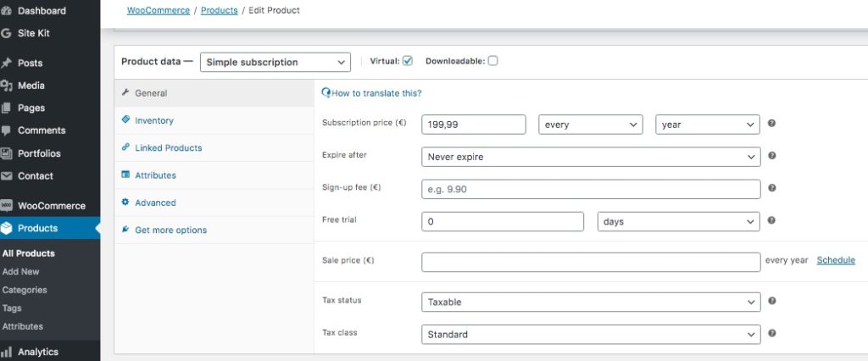The image size is (868, 361).
Task: Open the Tax status Taxable dropdown
Action: (x=591, y=303)
